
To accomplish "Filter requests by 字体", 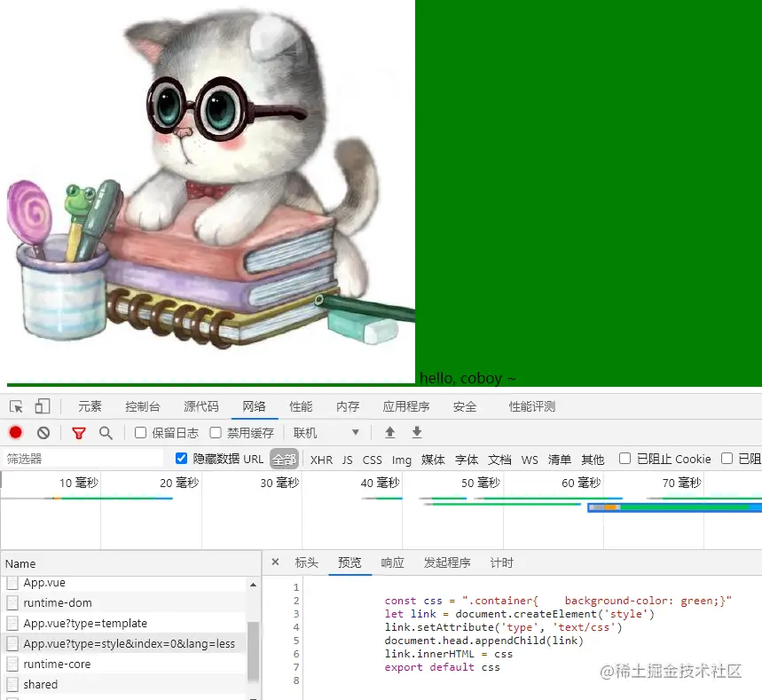I will pos(467,460).
